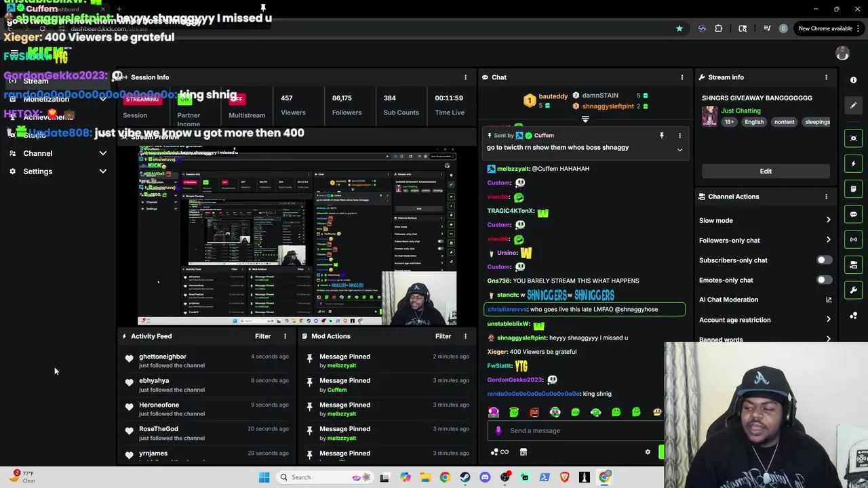
Task: Toggle Emotes-only chat switch
Action: tap(824, 280)
